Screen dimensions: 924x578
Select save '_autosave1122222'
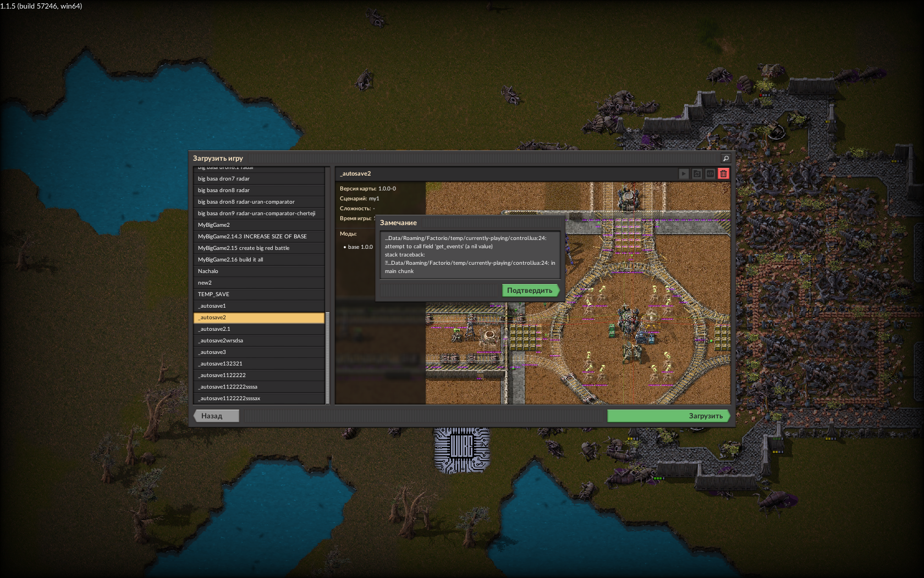pos(259,375)
